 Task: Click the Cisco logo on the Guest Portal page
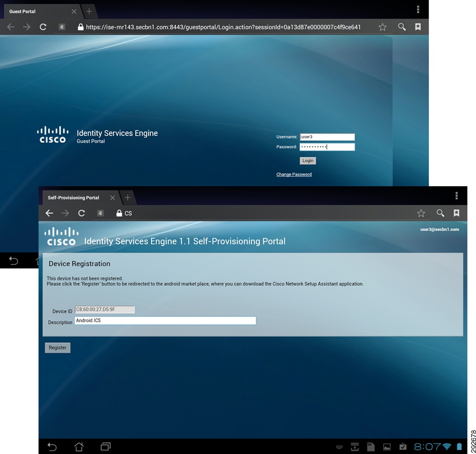pyautogui.click(x=53, y=134)
